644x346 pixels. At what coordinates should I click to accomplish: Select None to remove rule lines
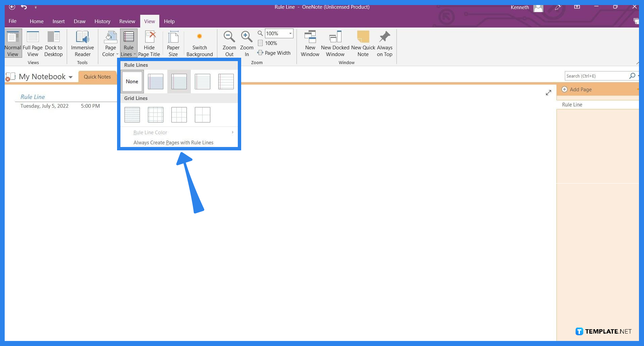(132, 81)
